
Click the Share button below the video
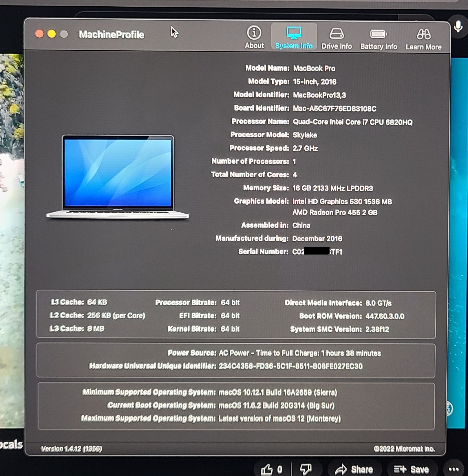(x=354, y=469)
